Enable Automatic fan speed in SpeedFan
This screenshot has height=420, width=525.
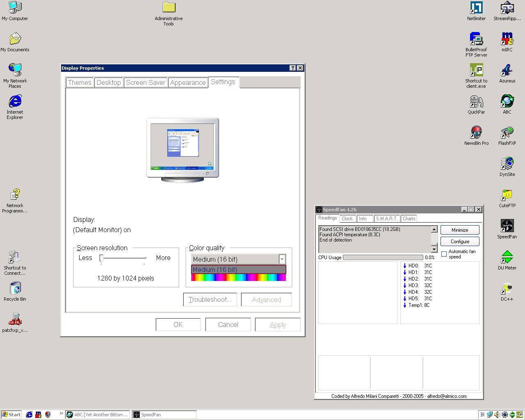coord(444,254)
